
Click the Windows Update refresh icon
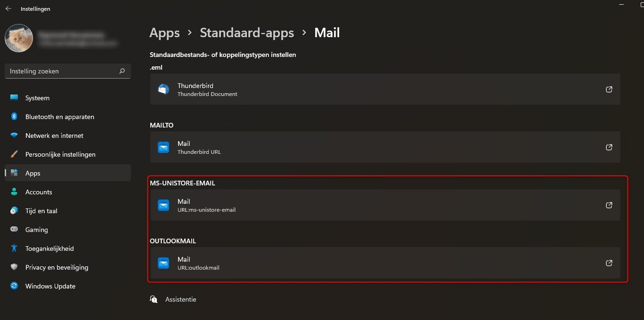click(14, 286)
